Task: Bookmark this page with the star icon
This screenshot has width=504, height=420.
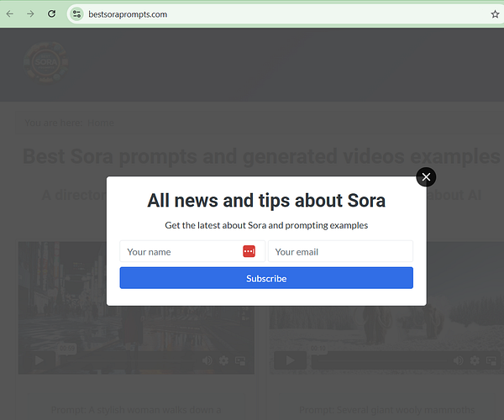Action: [x=495, y=14]
